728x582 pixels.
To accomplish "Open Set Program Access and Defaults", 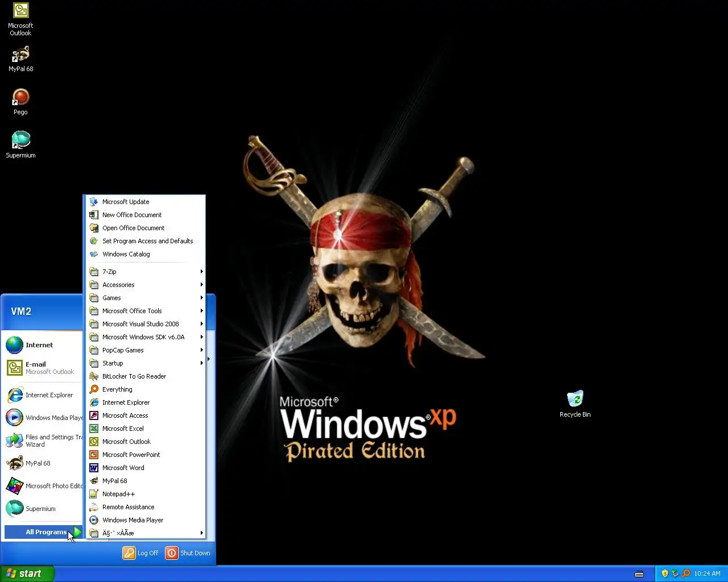I will (x=145, y=241).
